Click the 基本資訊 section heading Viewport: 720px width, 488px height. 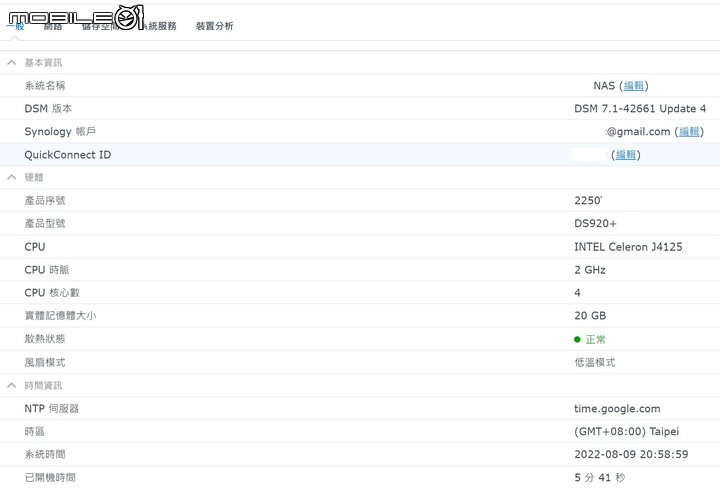coord(43,62)
